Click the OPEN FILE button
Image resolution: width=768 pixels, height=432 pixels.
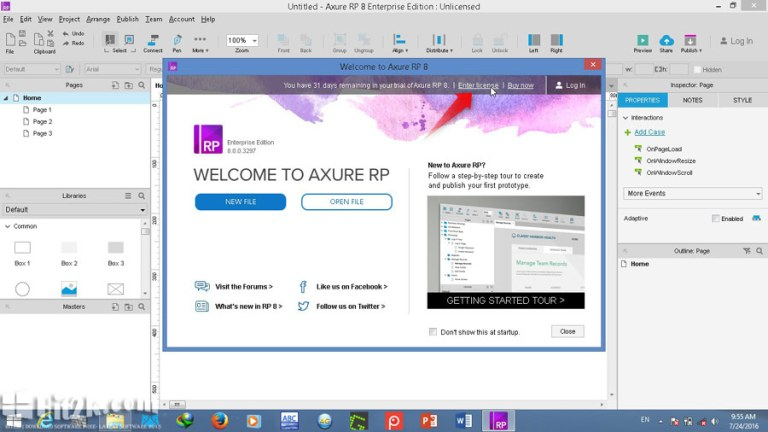pyautogui.click(x=347, y=202)
